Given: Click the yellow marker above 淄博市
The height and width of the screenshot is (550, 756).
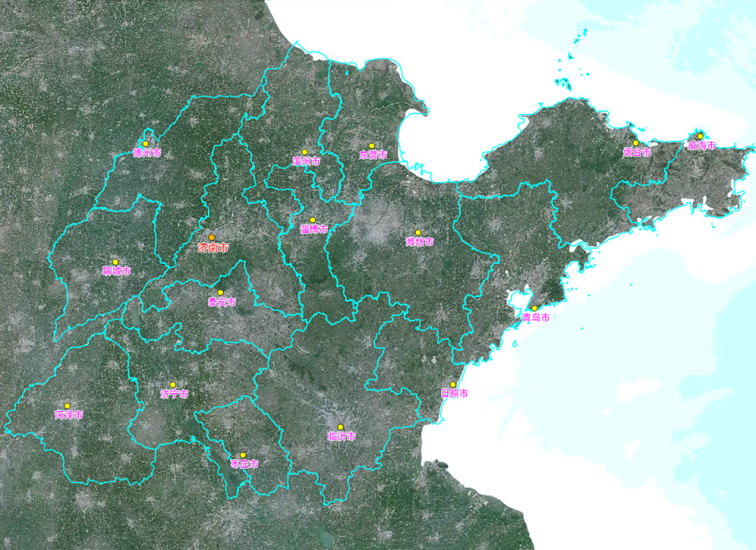Looking at the screenshot, I should (x=313, y=220).
